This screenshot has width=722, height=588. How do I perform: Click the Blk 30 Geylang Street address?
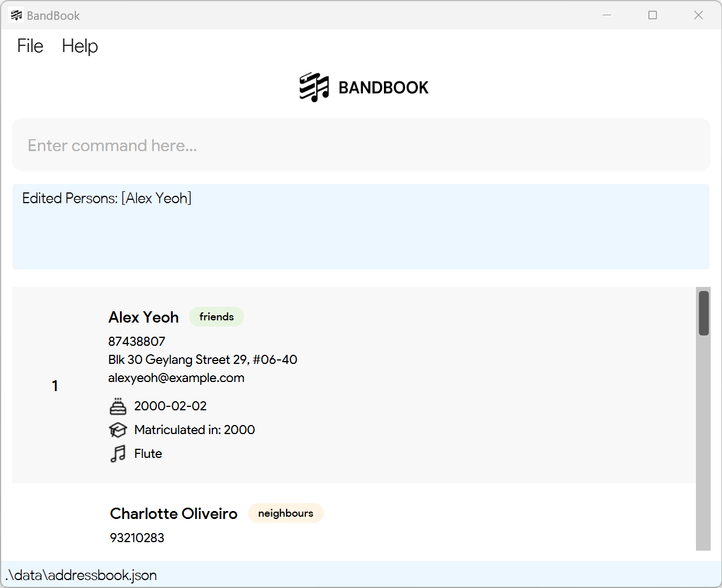click(203, 359)
